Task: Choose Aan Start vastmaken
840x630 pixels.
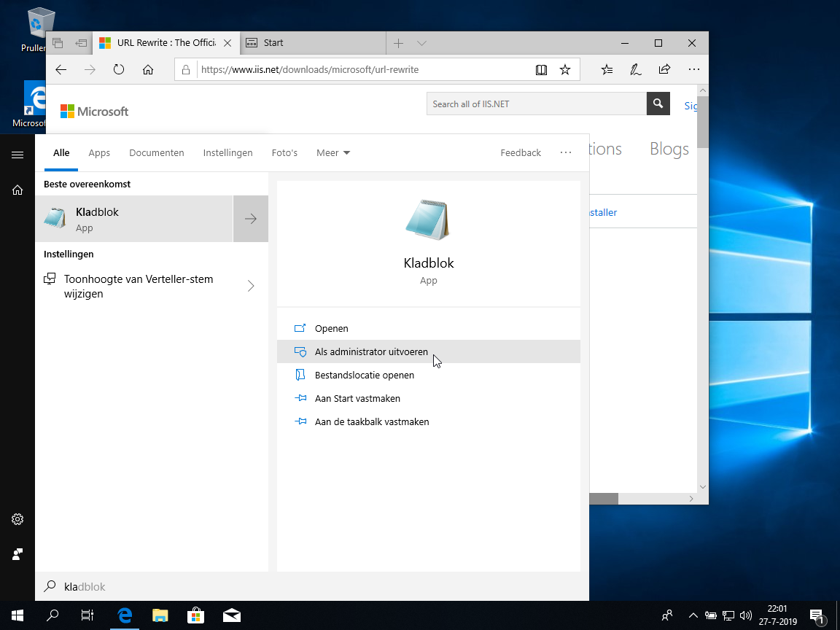Action: pyautogui.click(x=429, y=399)
